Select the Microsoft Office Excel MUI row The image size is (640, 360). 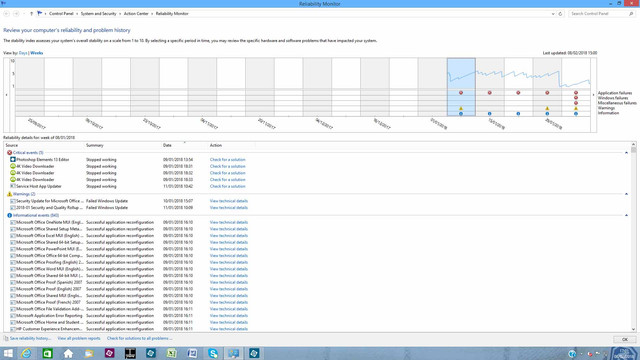[129, 236]
